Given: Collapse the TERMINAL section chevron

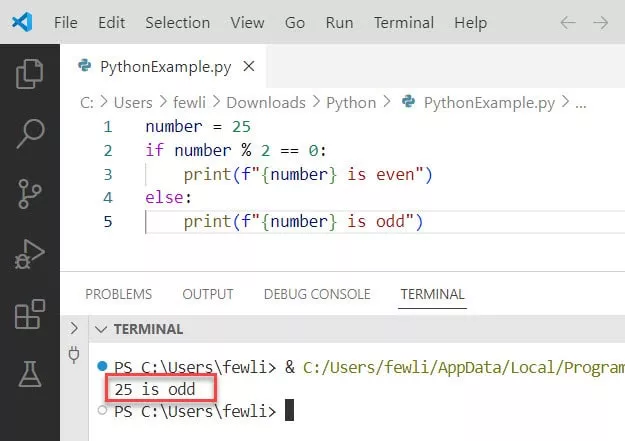Looking at the screenshot, I should (100, 329).
